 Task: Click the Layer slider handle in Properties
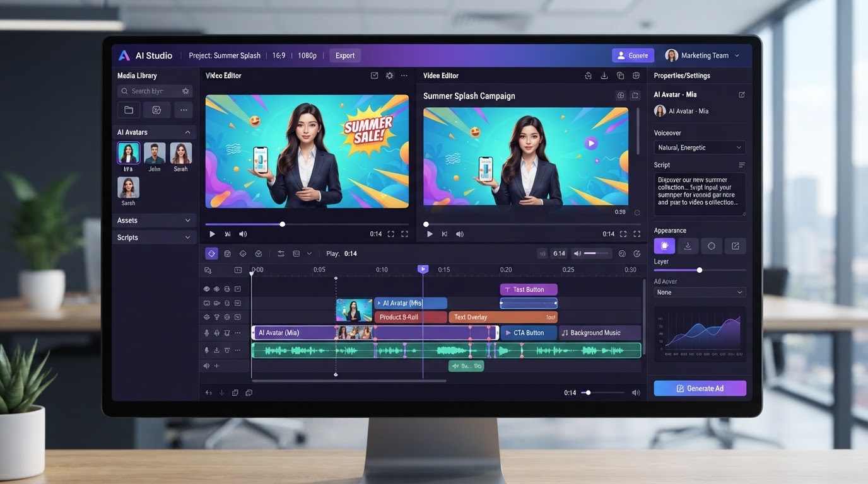point(700,270)
